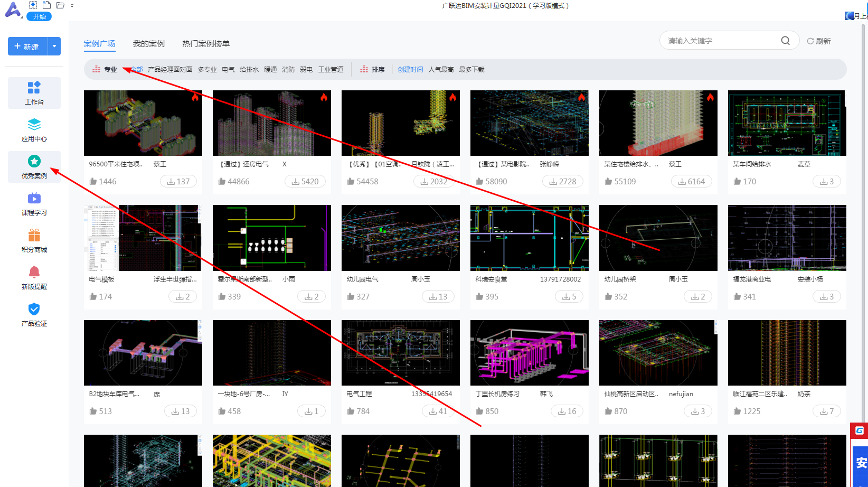Click the upload/import icon in quick access bar
The width and height of the screenshot is (868, 487).
33,5
